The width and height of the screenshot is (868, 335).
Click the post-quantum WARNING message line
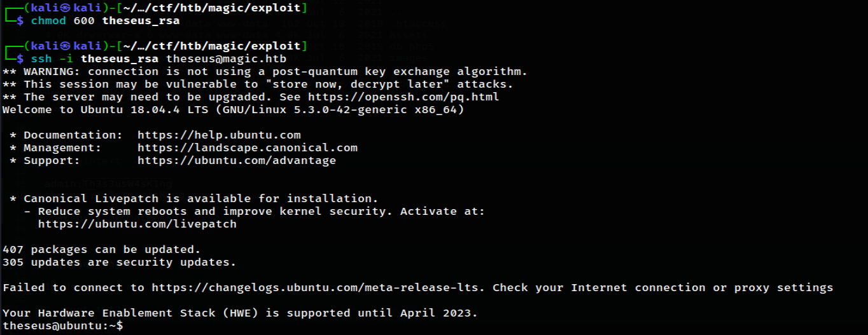point(265,72)
